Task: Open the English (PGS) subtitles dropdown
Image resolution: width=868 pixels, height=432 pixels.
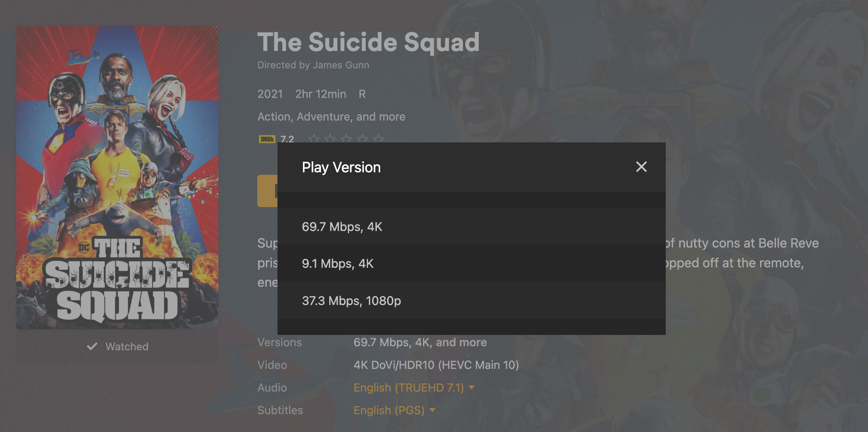Action: pos(394,410)
